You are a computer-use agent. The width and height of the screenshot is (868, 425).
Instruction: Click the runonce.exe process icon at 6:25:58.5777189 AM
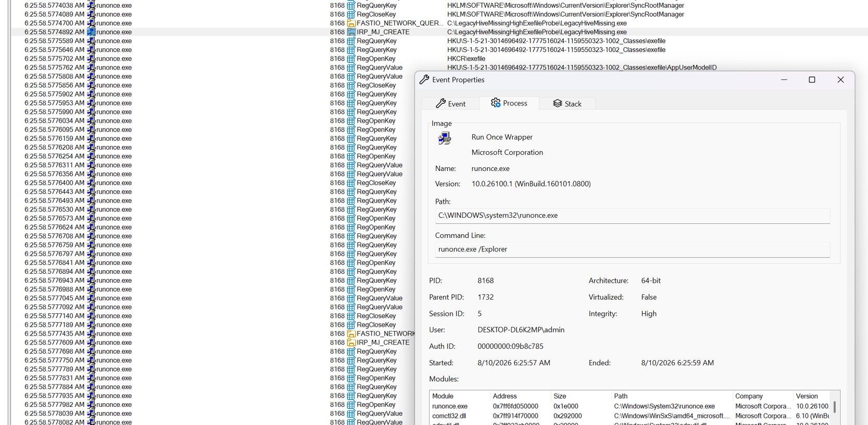91,325
